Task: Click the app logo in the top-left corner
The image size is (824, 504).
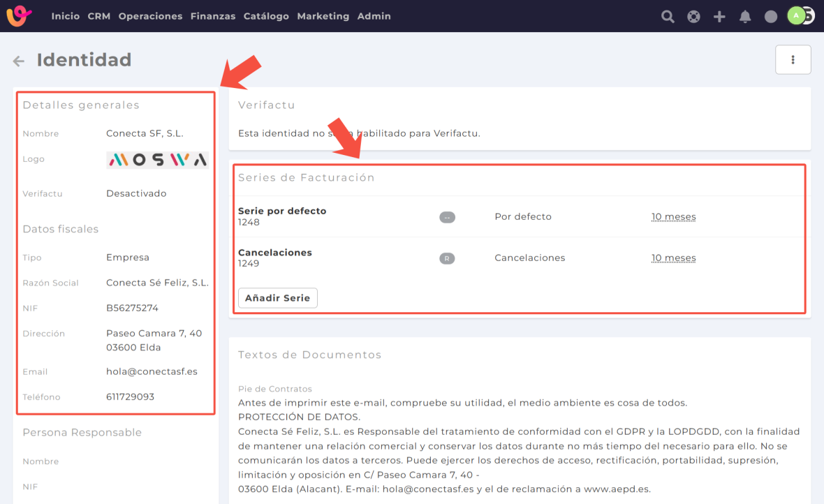Action: [19, 16]
